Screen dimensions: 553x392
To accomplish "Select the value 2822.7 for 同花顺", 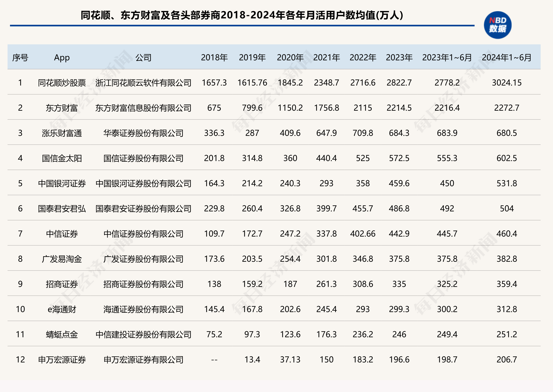I will click(399, 82).
